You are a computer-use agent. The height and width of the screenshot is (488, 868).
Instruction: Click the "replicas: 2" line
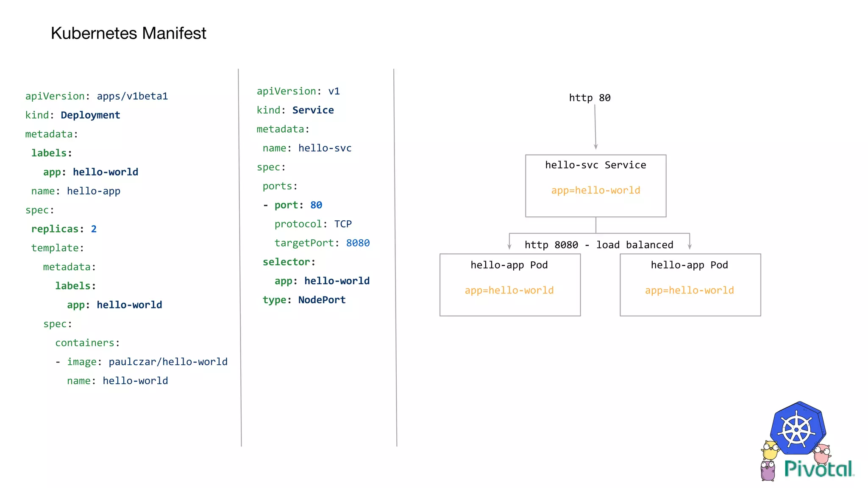click(x=64, y=229)
